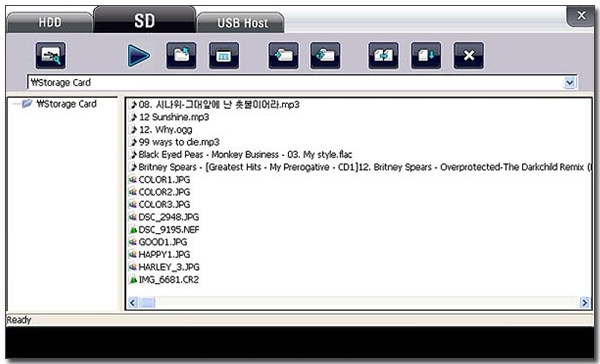Click the raw-file icon beside IMG_6681.CR2
The width and height of the screenshot is (600, 364).
(x=133, y=280)
